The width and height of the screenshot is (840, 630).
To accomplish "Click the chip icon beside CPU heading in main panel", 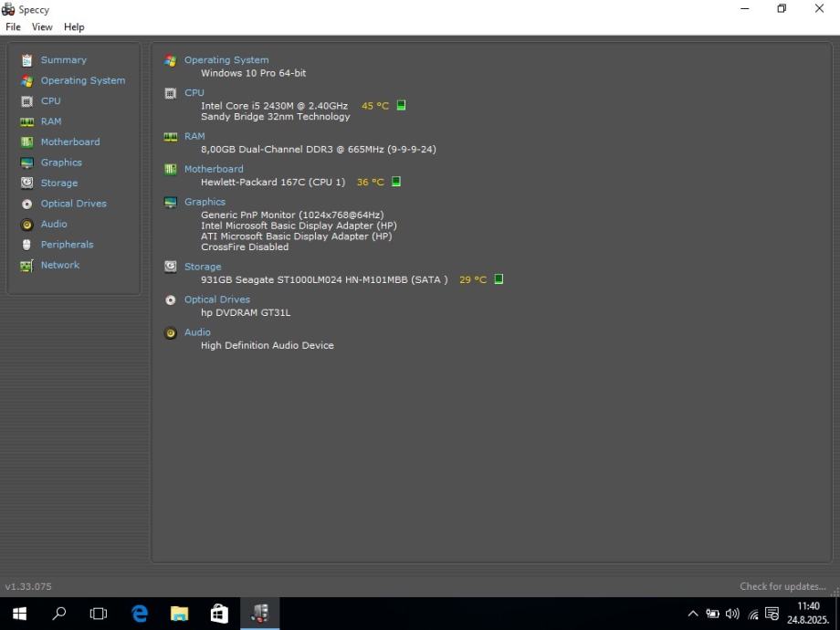I will (x=171, y=93).
